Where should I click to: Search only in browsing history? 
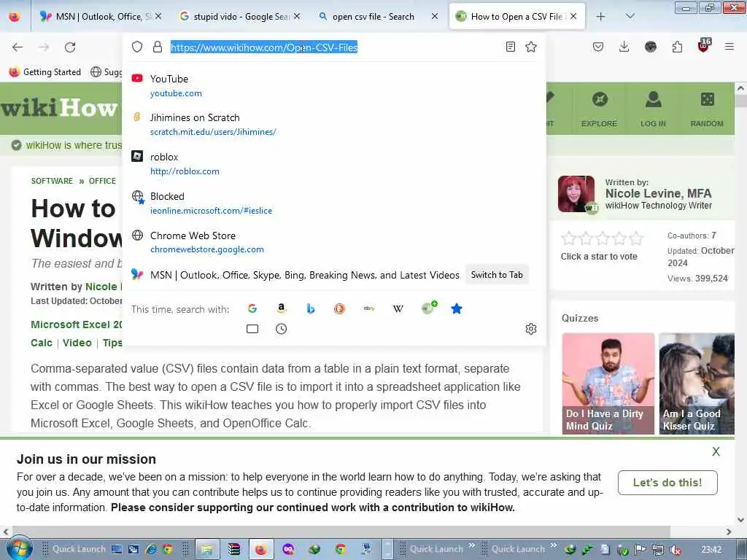tap(281, 329)
